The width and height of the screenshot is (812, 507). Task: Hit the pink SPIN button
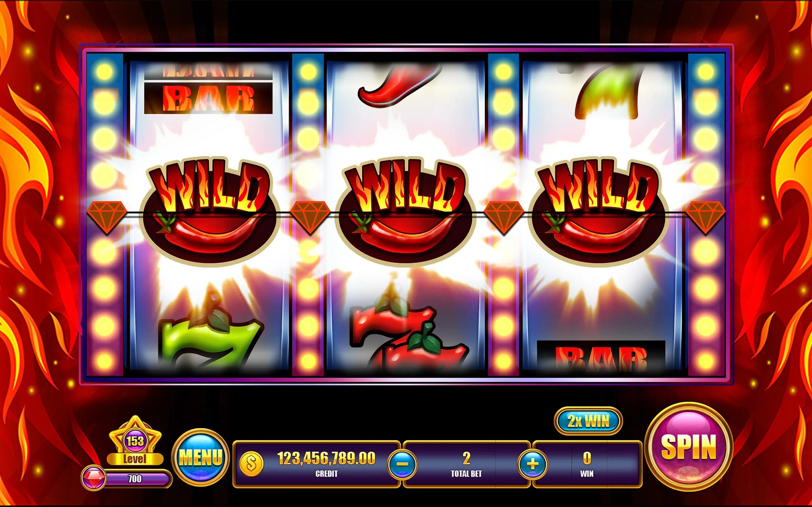click(x=689, y=447)
